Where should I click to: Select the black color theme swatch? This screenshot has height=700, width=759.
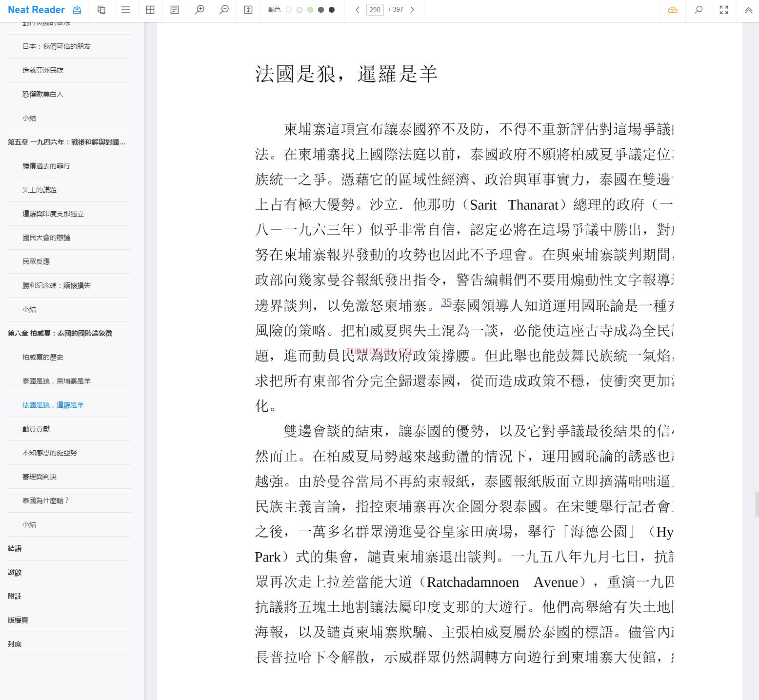pos(332,10)
